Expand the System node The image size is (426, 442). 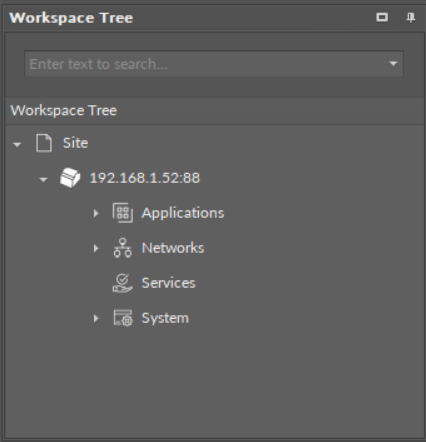[96, 318]
